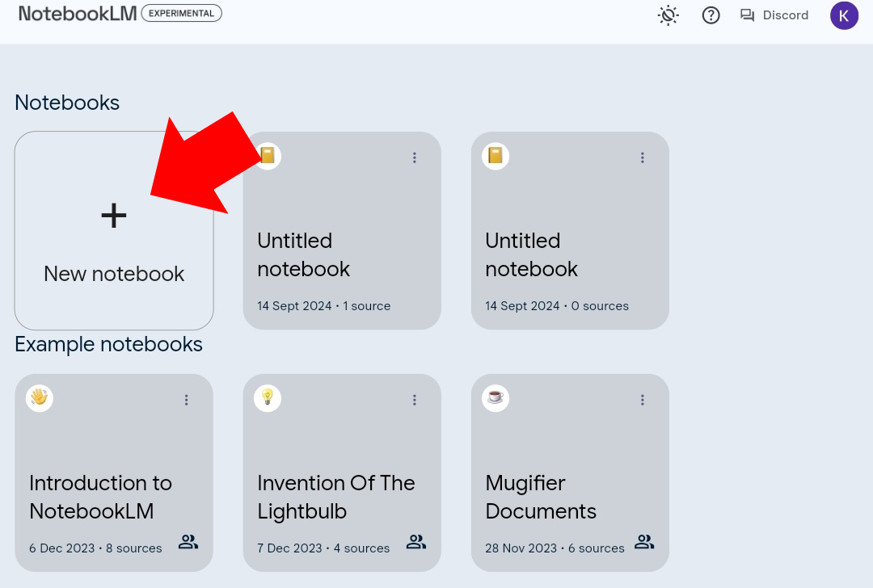
Task: Click the notebook emoji on the 0 sources notebook
Action: (496, 156)
